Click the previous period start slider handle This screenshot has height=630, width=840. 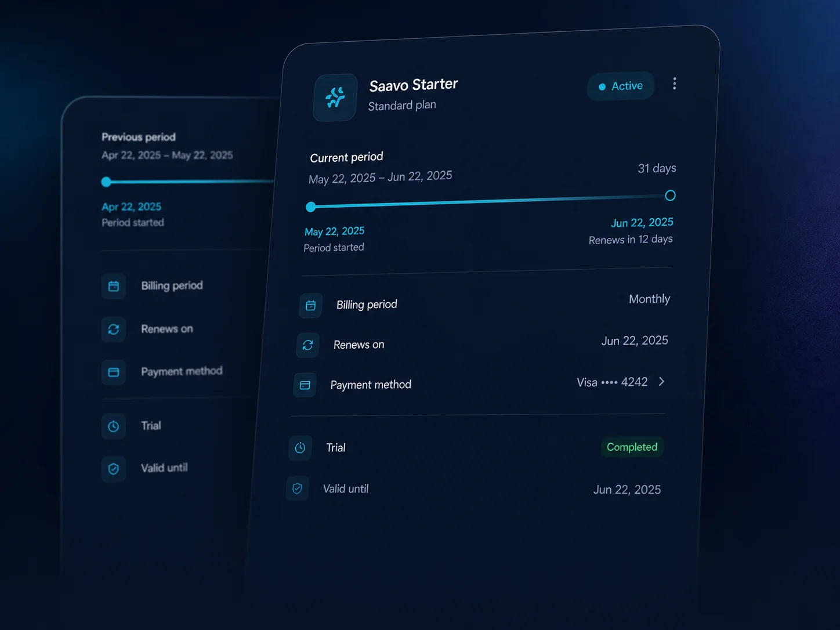tap(106, 182)
